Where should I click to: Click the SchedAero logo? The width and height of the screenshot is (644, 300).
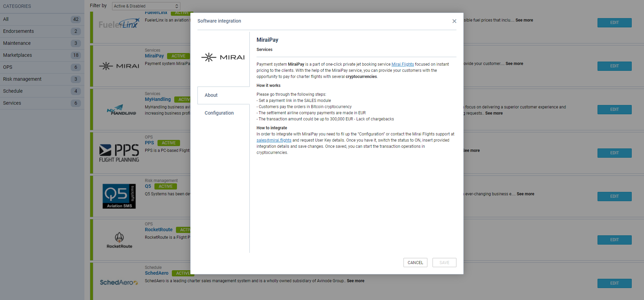point(119,283)
